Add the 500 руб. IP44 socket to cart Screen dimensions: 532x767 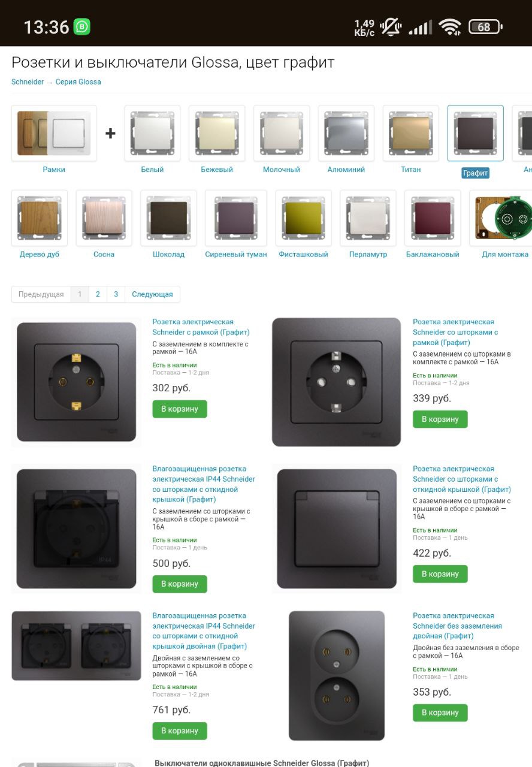click(180, 584)
